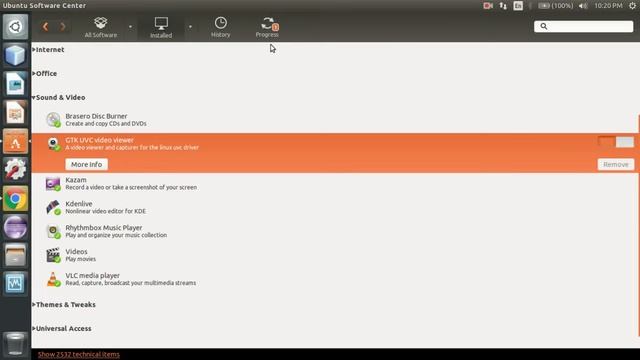Open System Settings from the launcher
This screenshot has width=640, height=360.
(x=16, y=170)
